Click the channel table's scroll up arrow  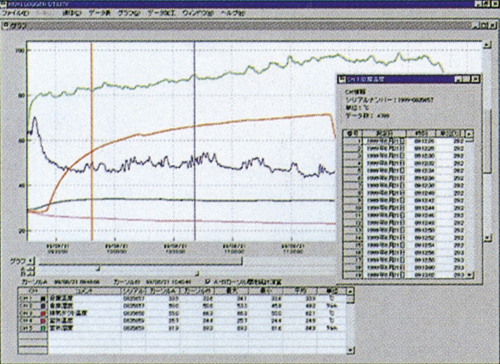pyautogui.click(x=350, y=291)
